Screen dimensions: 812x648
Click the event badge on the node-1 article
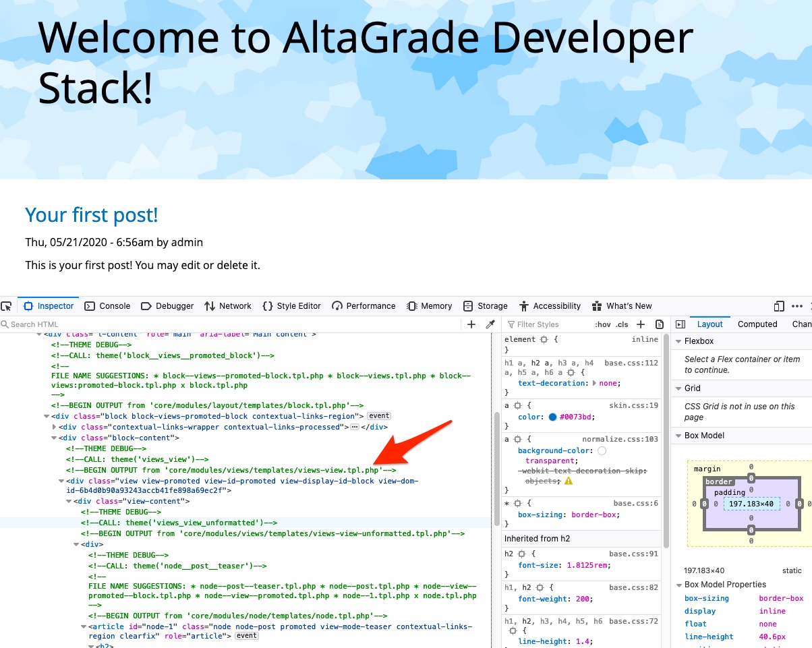tap(247, 635)
